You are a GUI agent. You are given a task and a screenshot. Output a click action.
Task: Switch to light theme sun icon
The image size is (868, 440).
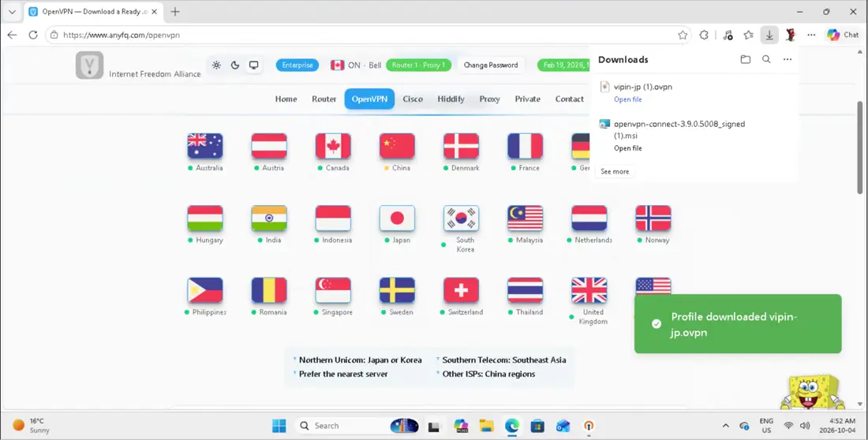click(x=216, y=65)
